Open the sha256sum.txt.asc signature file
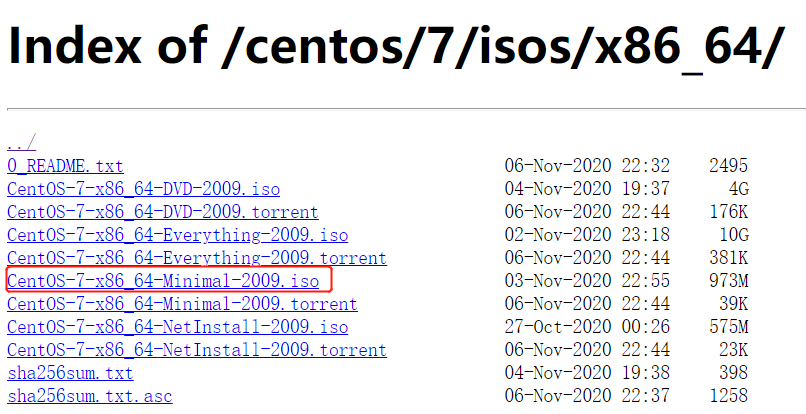Image resolution: width=806 pixels, height=414 pixels. point(90,395)
